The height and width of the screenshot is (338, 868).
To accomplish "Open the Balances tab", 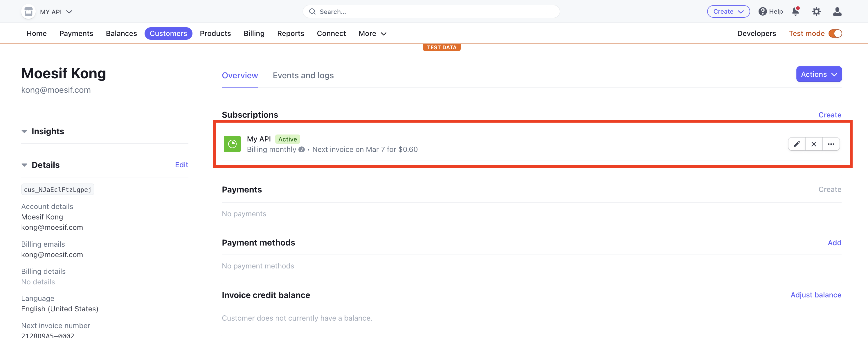I will (x=121, y=33).
